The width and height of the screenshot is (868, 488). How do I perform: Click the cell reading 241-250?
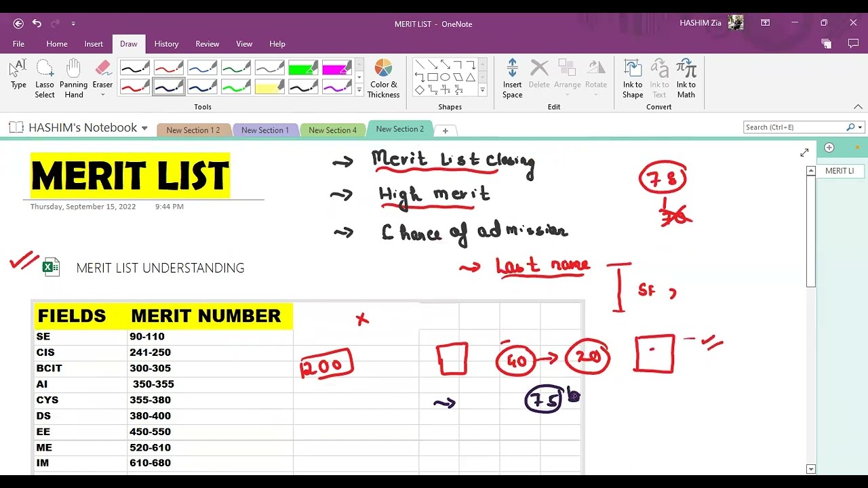150,352
